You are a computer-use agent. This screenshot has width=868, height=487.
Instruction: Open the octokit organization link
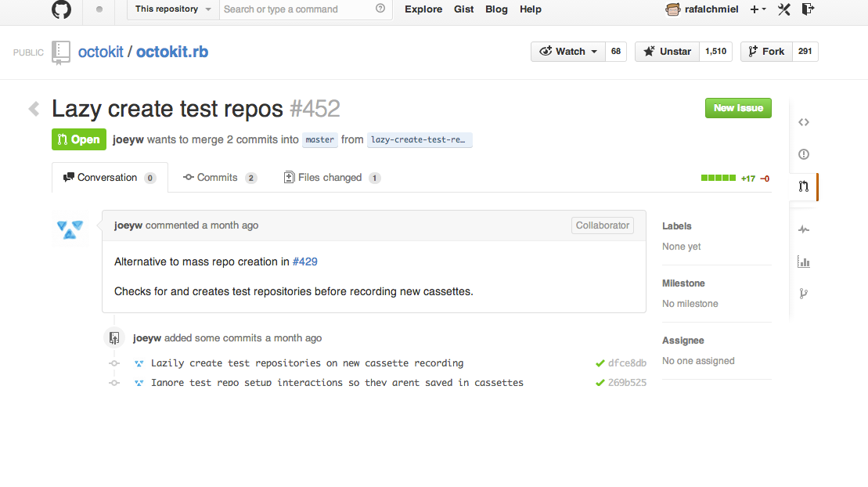point(101,52)
